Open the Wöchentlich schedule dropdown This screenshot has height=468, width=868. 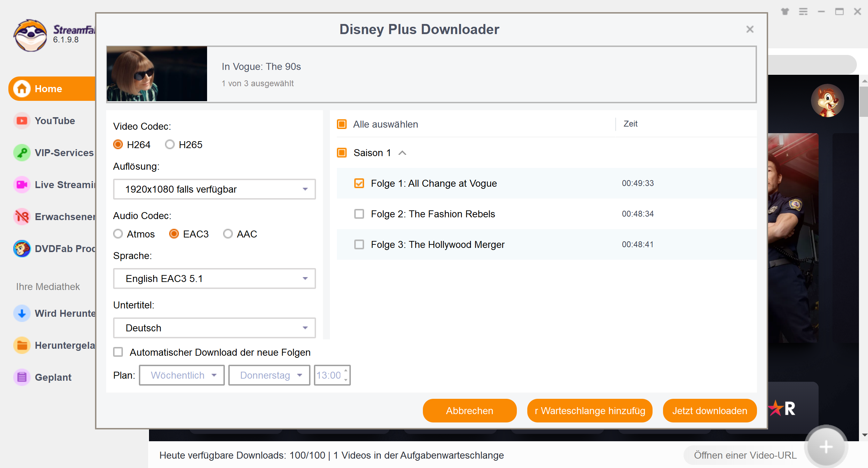click(x=182, y=375)
